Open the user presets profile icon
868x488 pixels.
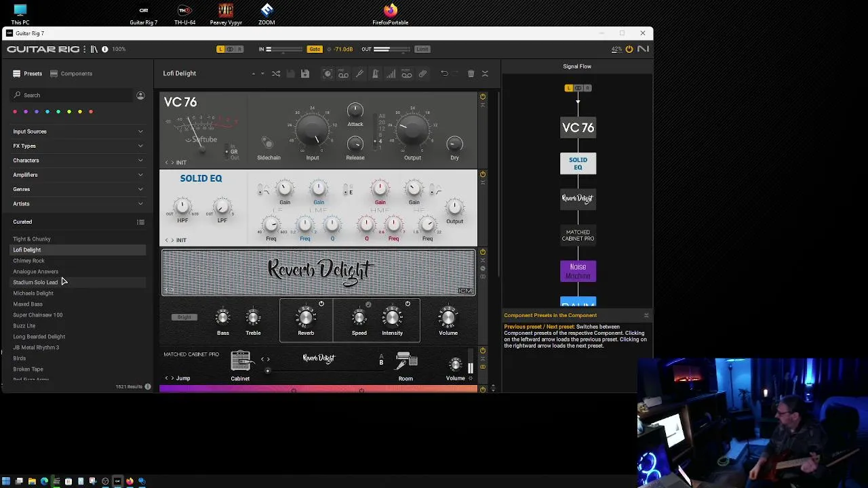coord(140,96)
